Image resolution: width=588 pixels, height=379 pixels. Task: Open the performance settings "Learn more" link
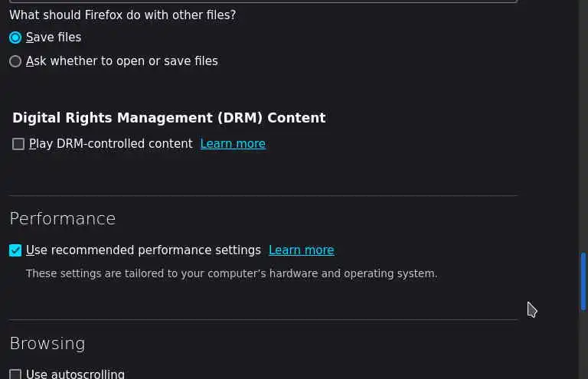(301, 250)
